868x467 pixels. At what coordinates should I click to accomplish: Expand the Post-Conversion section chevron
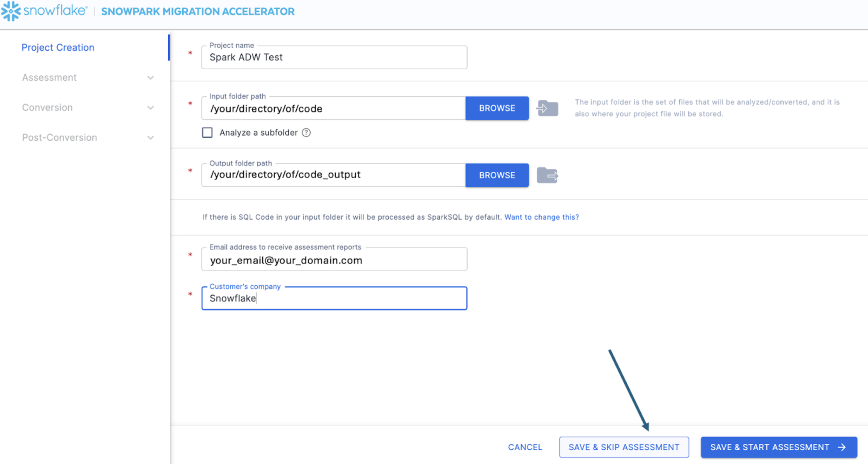[x=151, y=138]
